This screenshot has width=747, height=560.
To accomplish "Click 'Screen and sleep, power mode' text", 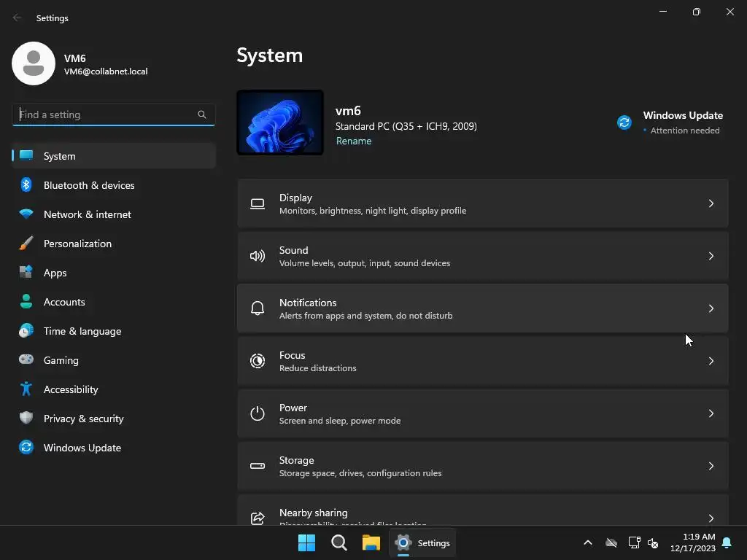I will pyautogui.click(x=340, y=421).
